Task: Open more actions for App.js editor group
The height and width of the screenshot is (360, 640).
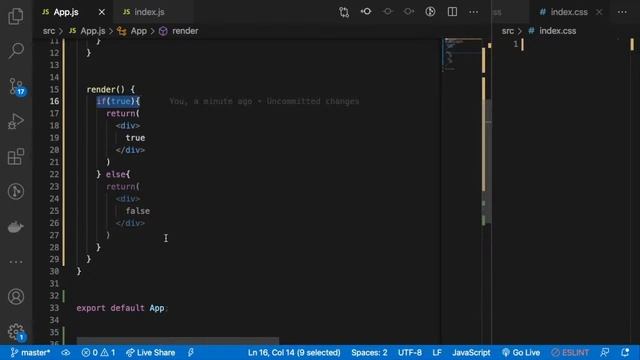Action: tap(473, 12)
